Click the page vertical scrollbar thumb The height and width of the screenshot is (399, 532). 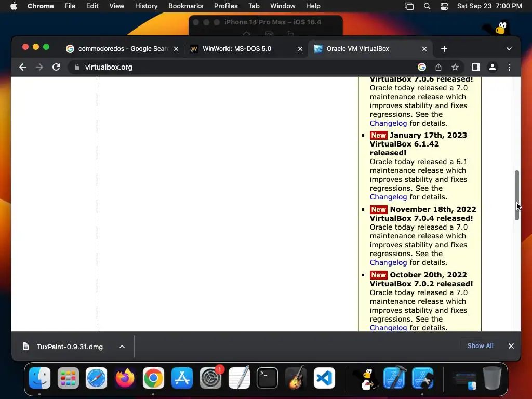[517, 195]
